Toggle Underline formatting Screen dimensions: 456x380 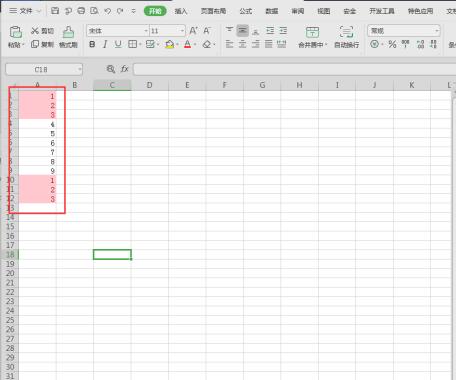pos(118,44)
